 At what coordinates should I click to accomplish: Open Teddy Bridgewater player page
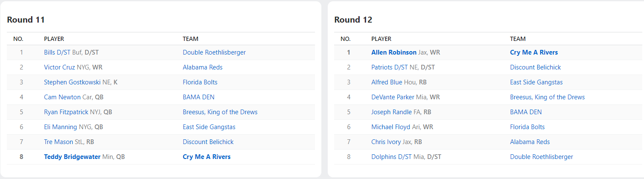pos(72,157)
